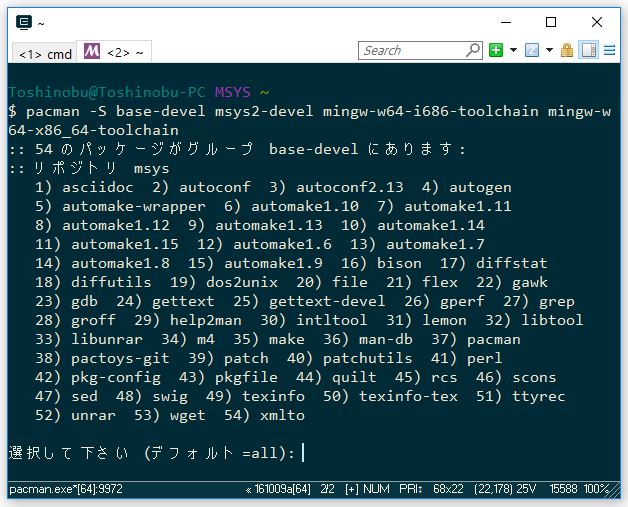Viewport: 628px width, 507px height.
Task: Click package entry '37) pacman'
Action: 475,339
